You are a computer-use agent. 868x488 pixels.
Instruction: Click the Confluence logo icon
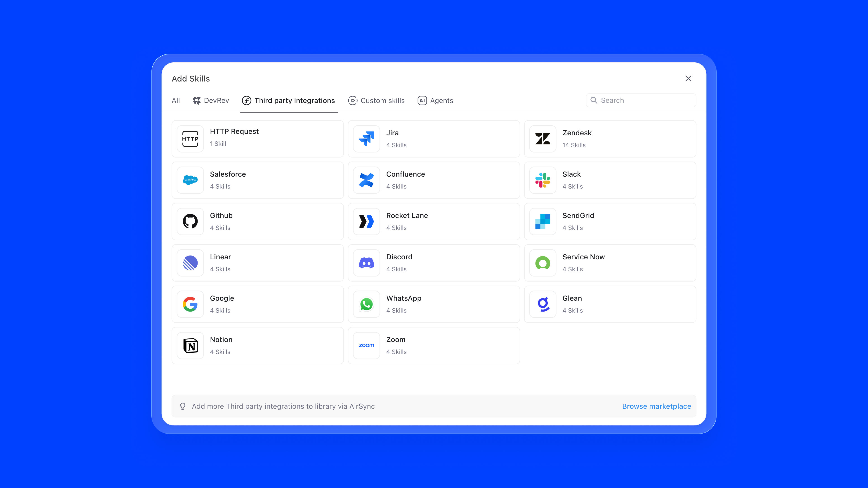coord(366,180)
